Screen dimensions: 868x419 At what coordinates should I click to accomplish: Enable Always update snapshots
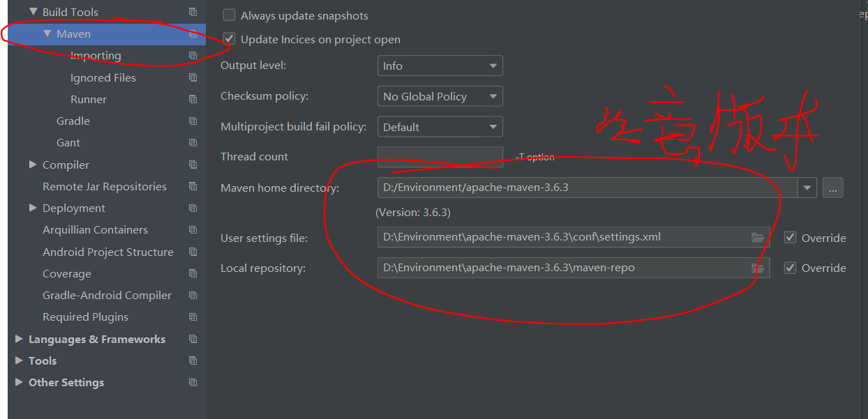click(x=229, y=15)
